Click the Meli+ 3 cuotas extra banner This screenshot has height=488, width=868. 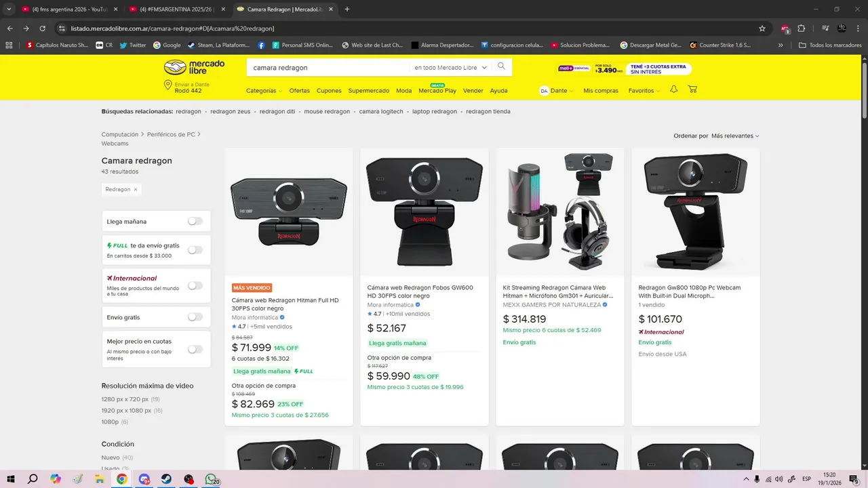pyautogui.click(x=624, y=69)
